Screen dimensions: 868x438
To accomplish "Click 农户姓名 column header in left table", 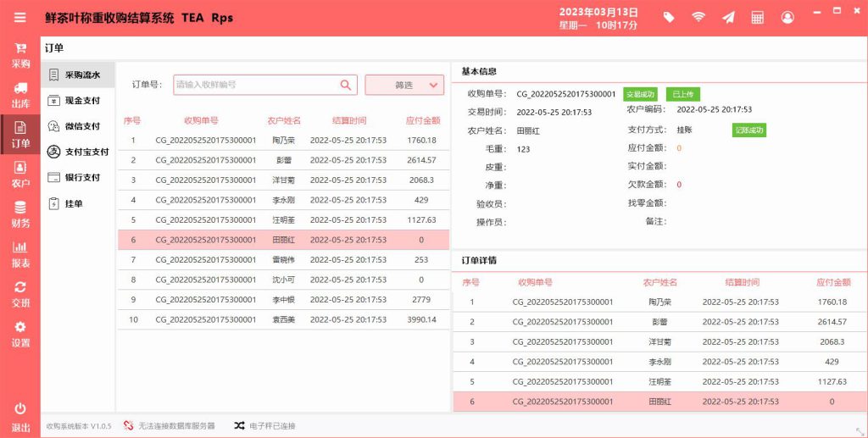I will coord(284,120).
